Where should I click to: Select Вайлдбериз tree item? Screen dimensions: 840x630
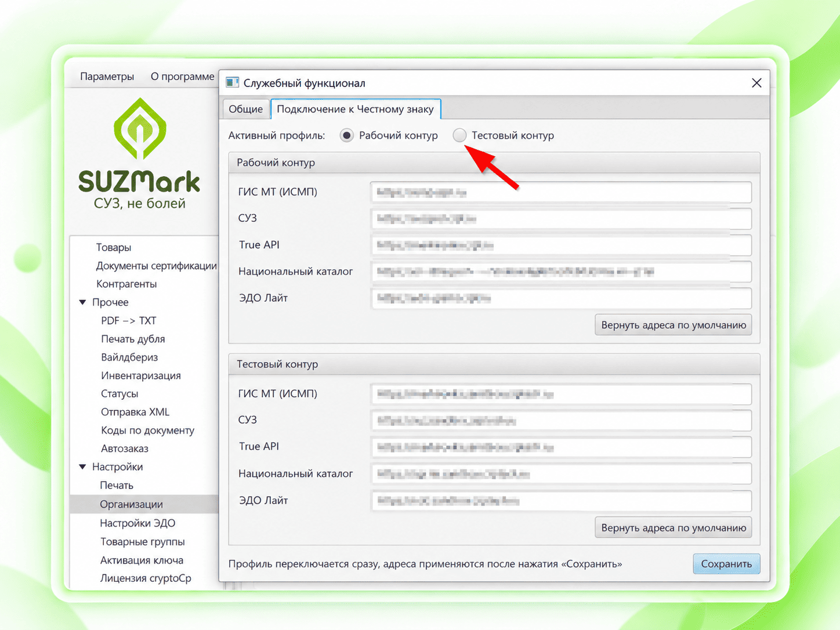point(129,357)
